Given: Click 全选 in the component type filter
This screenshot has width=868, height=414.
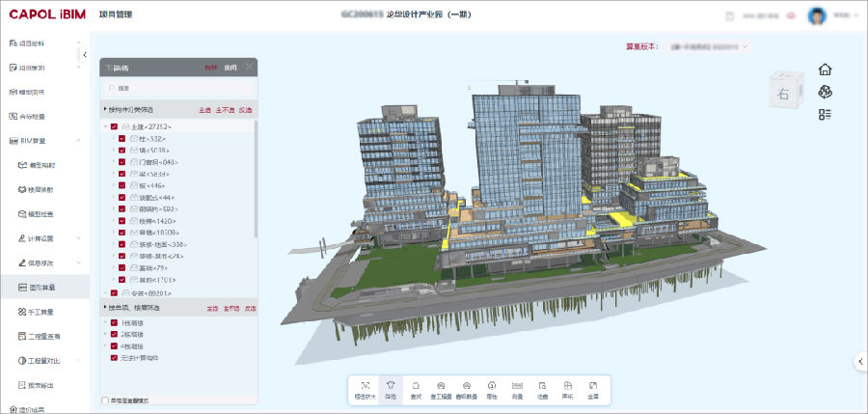Looking at the screenshot, I should pos(204,110).
